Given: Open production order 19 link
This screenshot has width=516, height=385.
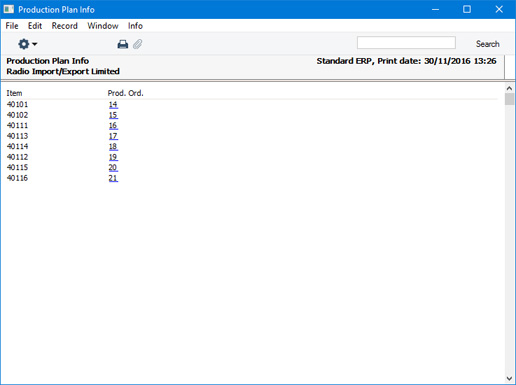Looking at the screenshot, I should click(113, 157).
